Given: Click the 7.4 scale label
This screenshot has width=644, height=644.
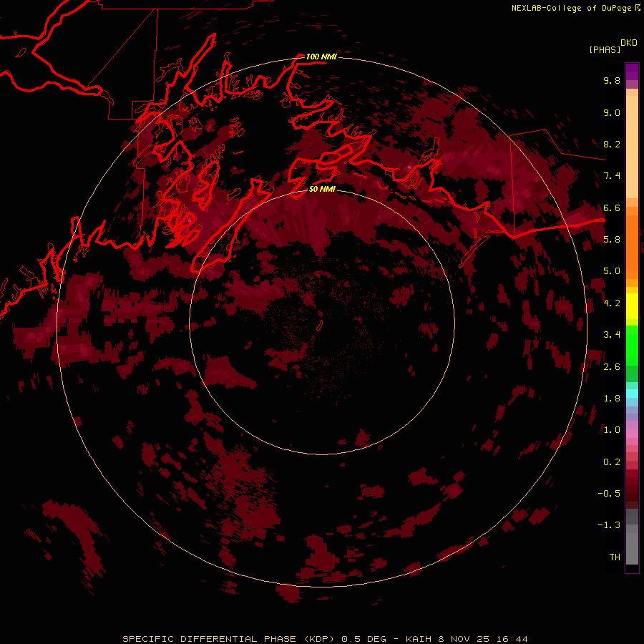Looking at the screenshot, I should click(x=612, y=176).
